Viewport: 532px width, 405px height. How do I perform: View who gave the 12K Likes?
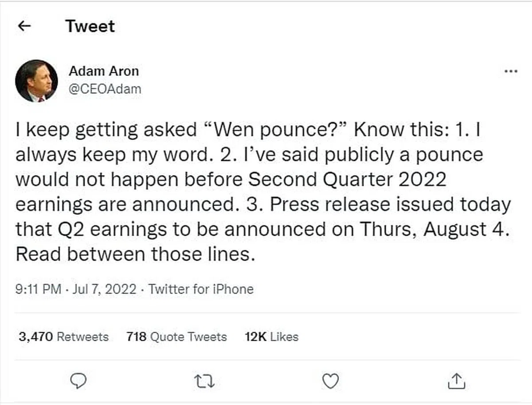[x=272, y=337]
